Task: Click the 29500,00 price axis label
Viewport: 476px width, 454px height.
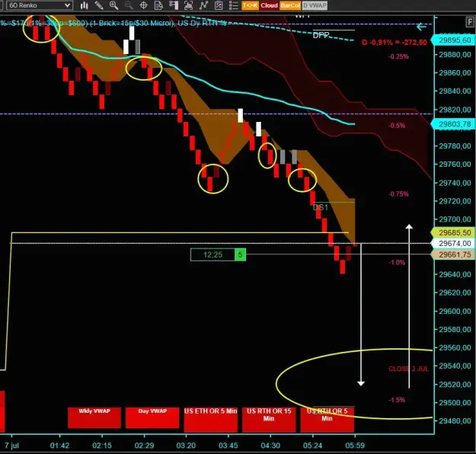Action: click(455, 403)
